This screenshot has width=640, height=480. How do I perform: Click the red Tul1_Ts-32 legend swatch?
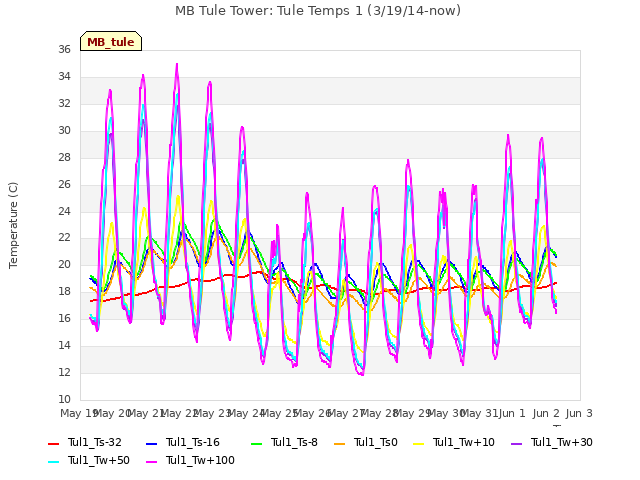tap(53, 443)
